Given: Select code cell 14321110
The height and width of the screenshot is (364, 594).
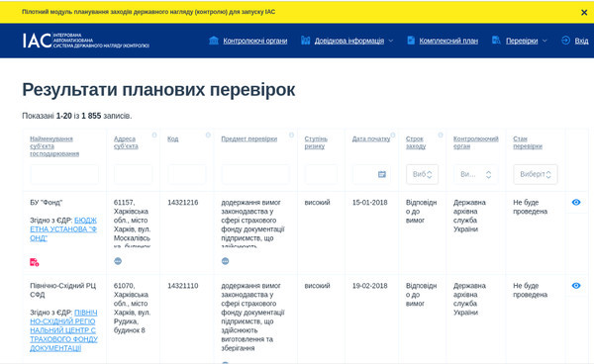Looking at the screenshot, I should (182, 286).
